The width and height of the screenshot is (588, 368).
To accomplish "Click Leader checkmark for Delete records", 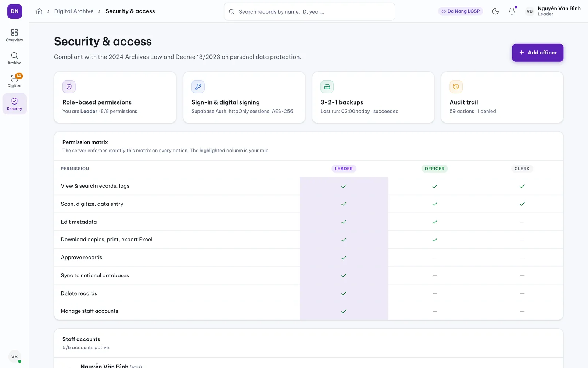I will tap(344, 293).
